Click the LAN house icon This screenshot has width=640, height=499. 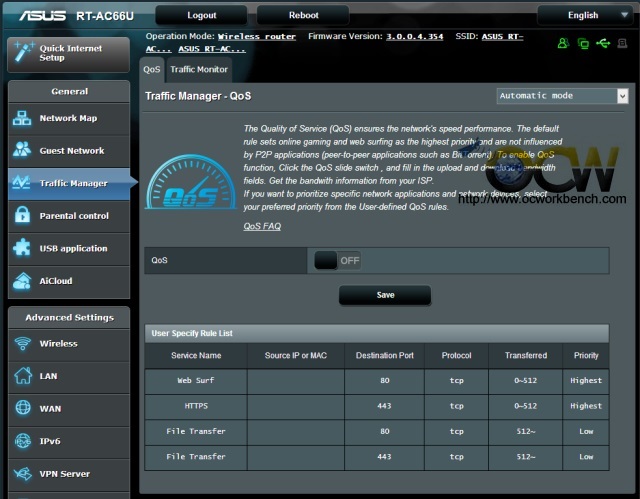[23, 375]
